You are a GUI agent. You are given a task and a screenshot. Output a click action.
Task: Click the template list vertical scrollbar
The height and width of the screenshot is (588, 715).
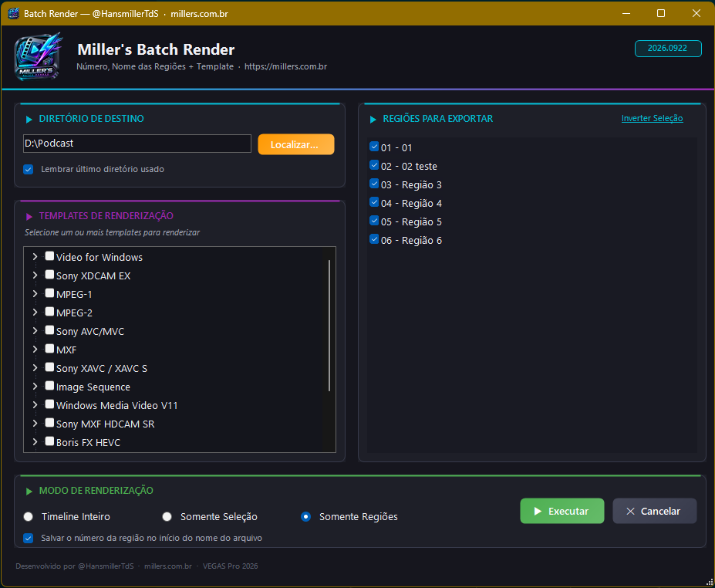click(329, 325)
